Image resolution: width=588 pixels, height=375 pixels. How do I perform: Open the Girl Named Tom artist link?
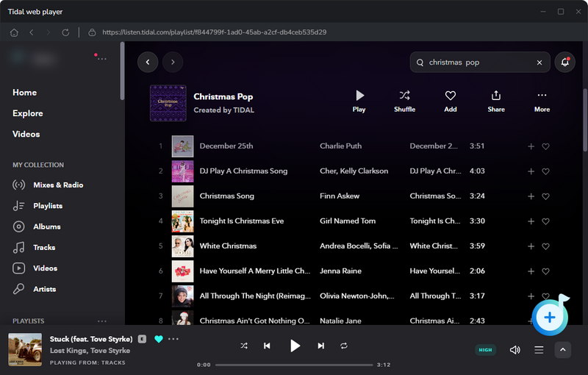click(347, 221)
